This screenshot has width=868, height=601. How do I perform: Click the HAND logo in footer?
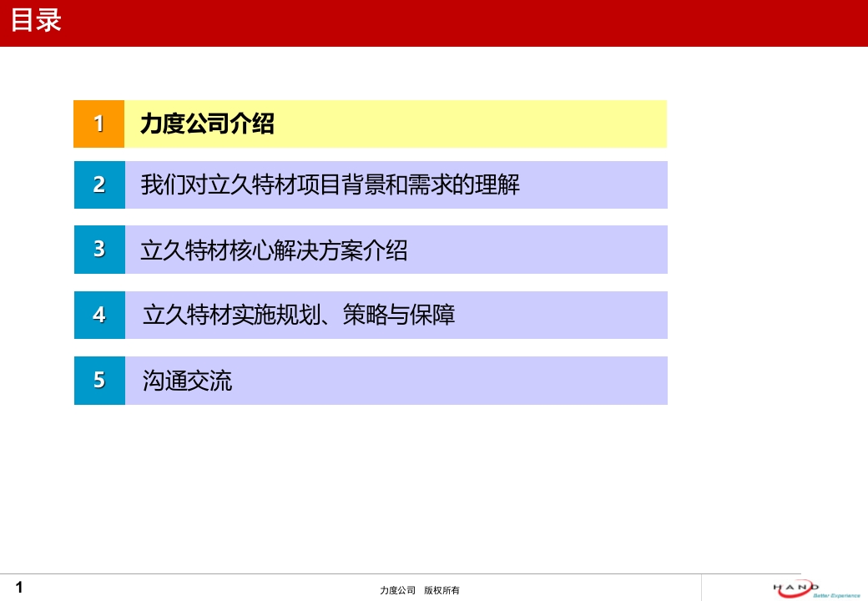point(795,587)
